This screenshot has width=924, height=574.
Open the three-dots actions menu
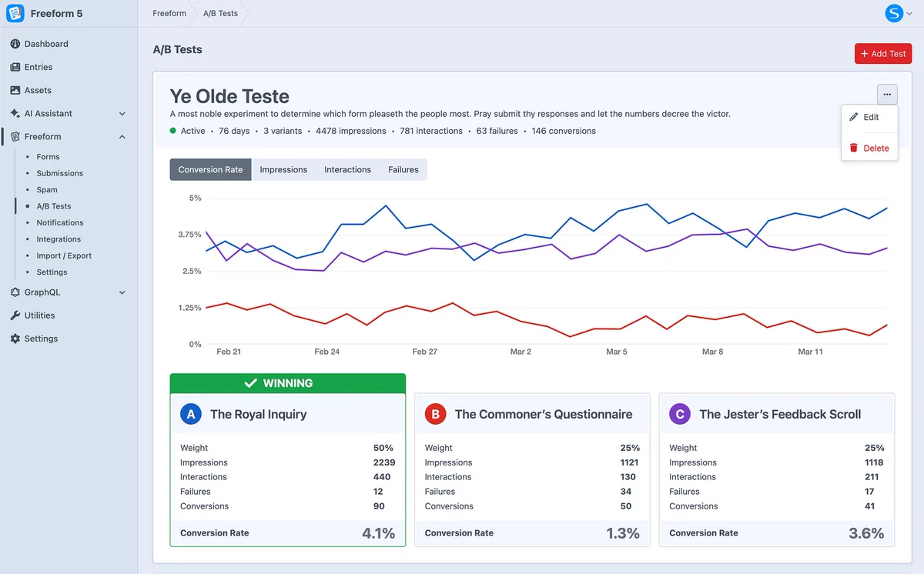pos(887,95)
